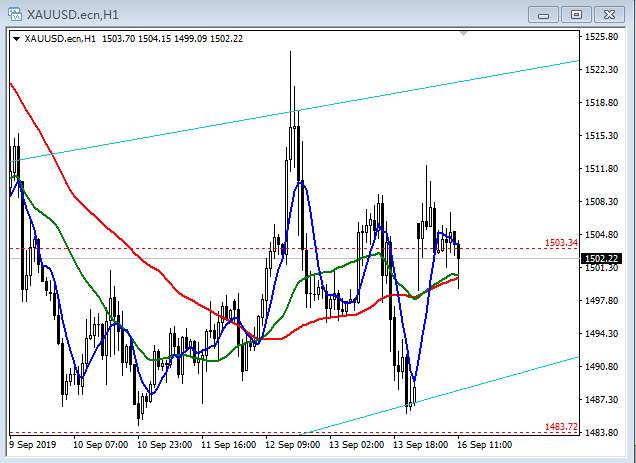Click time axis label 9 Sep 2019
The image size is (636, 463).
(x=32, y=445)
